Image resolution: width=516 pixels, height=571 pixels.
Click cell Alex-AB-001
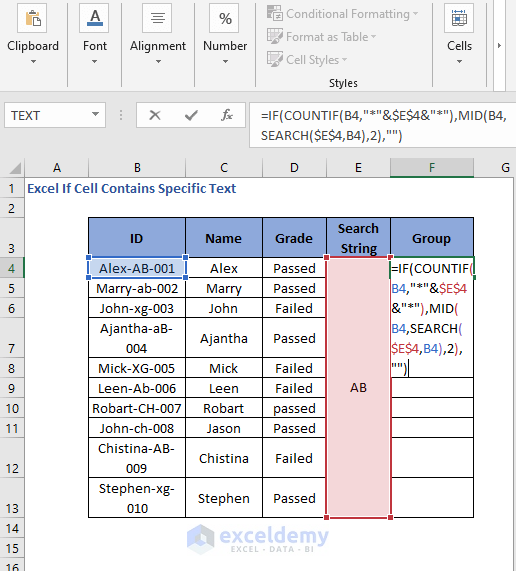(137, 268)
